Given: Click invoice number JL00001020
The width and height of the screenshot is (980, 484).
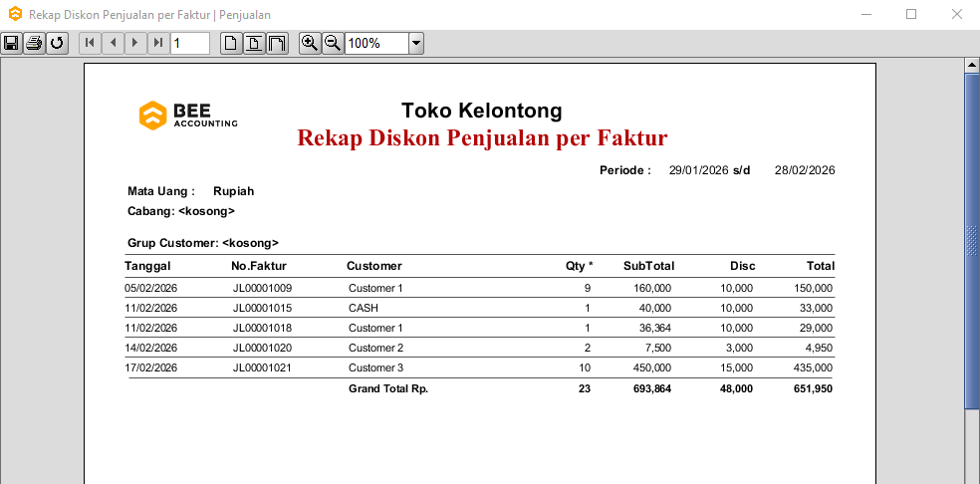Looking at the screenshot, I should (x=263, y=348).
